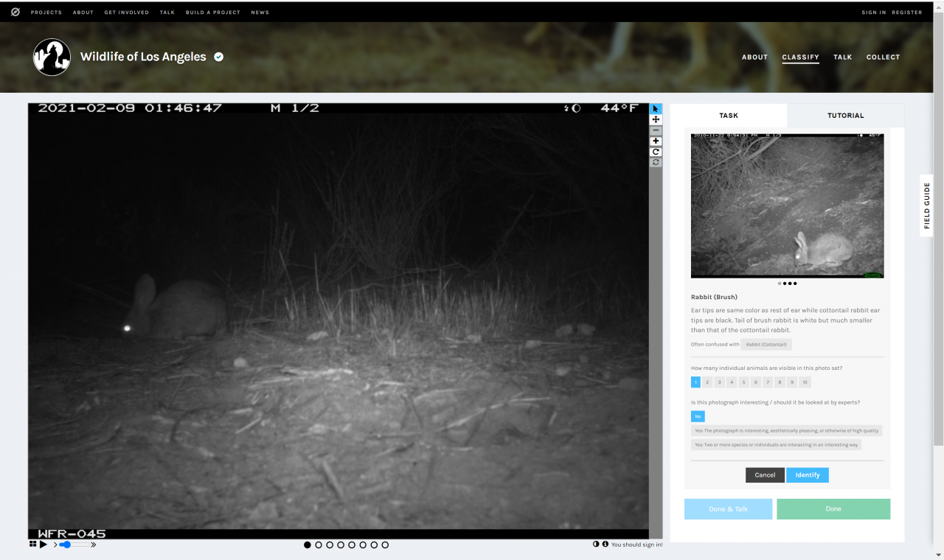Viewport: 944px width, 560px height.
Task: Click the green Done button
Action: 833,509
